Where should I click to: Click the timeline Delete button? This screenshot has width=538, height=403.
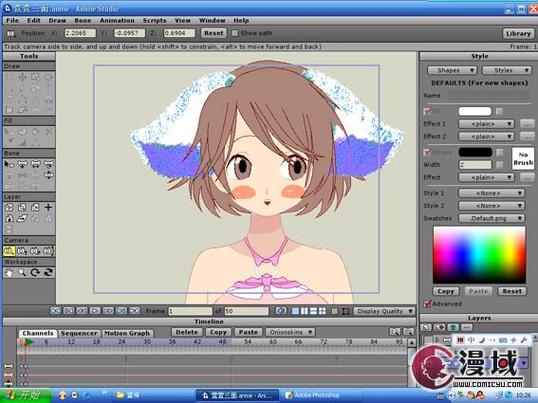[187, 332]
